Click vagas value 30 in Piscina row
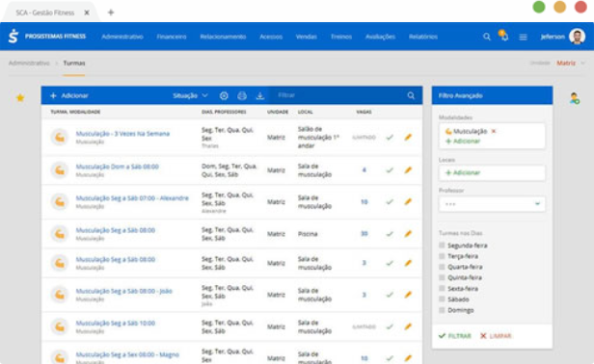Screen dimensions: 594x364 (364, 234)
